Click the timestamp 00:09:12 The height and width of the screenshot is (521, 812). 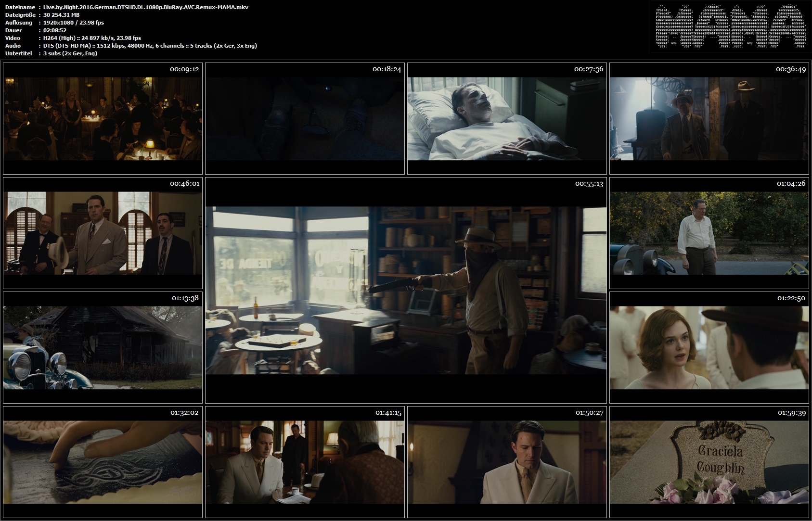coord(184,69)
